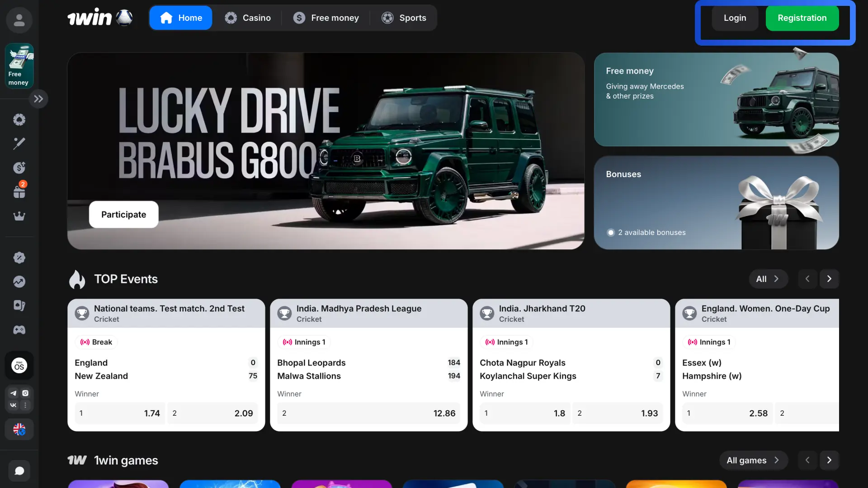Click the trending chart icon in sidebar
The width and height of the screenshot is (868, 488).
pos(19,282)
